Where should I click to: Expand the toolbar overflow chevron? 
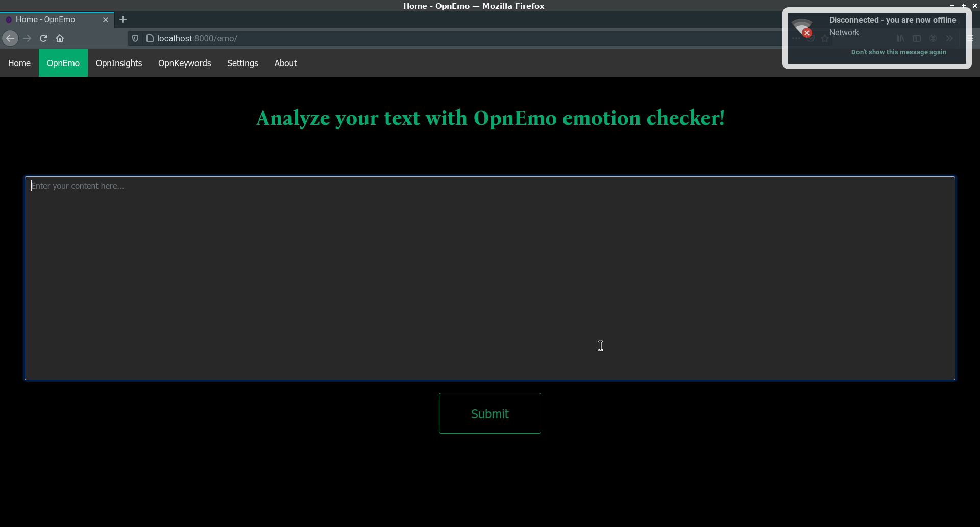[950, 38]
